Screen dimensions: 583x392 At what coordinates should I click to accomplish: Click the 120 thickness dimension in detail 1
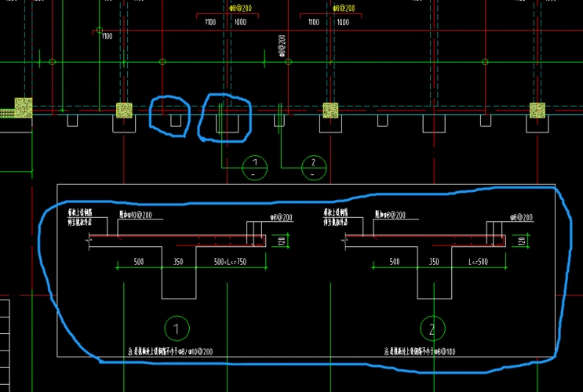[280, 241]
